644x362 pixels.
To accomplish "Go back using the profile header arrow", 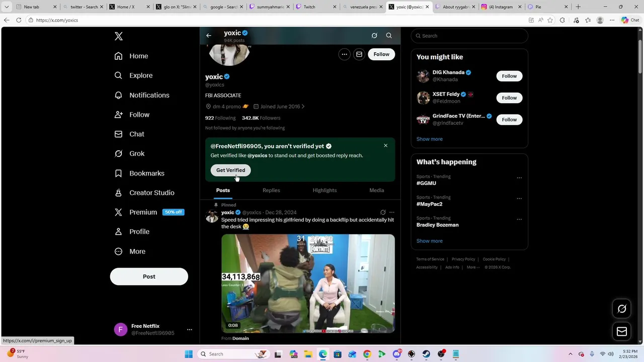I will (209, 36).
